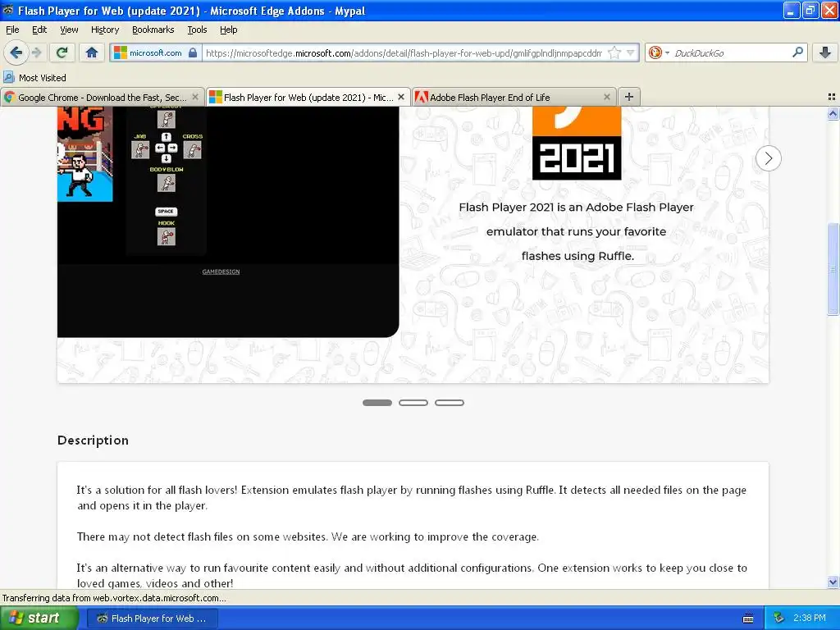Click the vertical scrollbar thumb
Viewport: 840px width, 630px height.
pyautogui.click(x=833, y=269)
